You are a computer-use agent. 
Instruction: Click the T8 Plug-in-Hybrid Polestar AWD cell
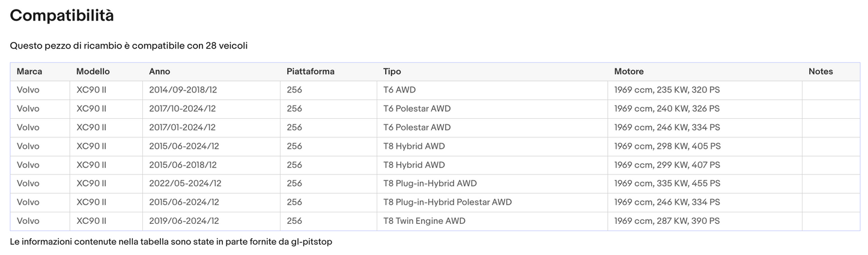point(447,202)
